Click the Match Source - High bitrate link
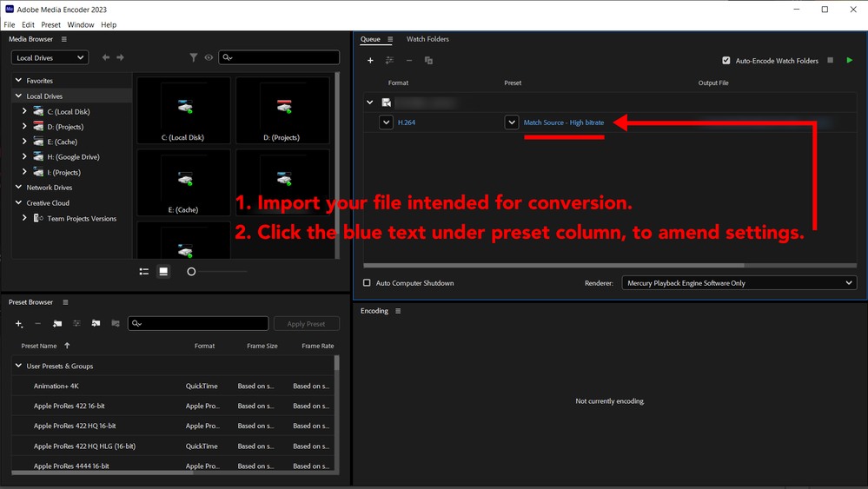 pos(564,122)
